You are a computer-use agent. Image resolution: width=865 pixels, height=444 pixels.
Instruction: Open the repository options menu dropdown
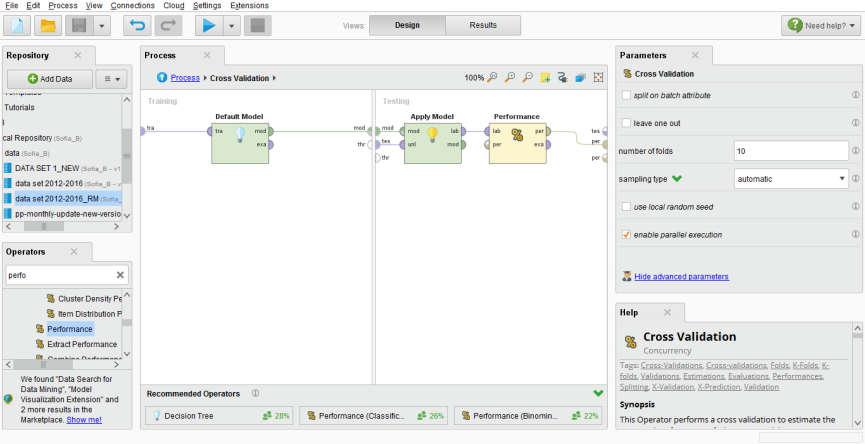111,79
